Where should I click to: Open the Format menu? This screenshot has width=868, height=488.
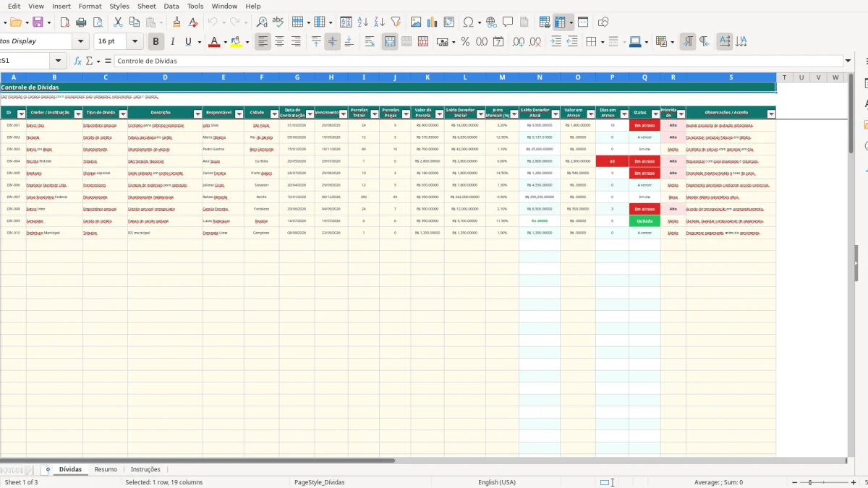pyautogui.click(x=90, y=6)
